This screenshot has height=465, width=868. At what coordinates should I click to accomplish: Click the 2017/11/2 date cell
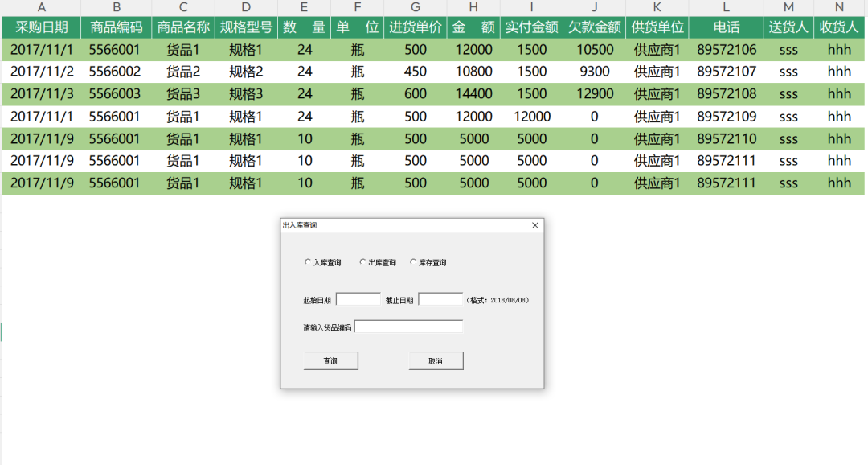click(x=42, y=72)
